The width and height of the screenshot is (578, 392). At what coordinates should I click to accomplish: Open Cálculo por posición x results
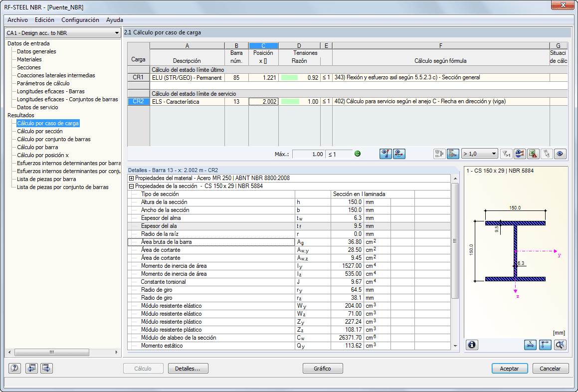pos(43,155)
